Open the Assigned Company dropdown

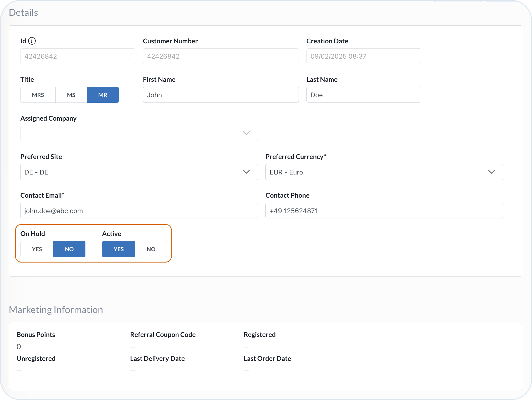tap(139, 133)
